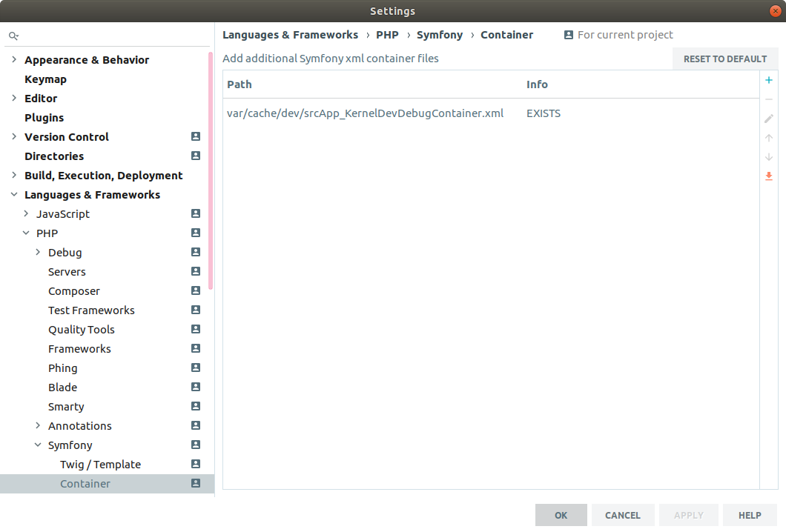Click project icon beside Version Control
Viewport: 786px width, 532px height.
point(196,136)
